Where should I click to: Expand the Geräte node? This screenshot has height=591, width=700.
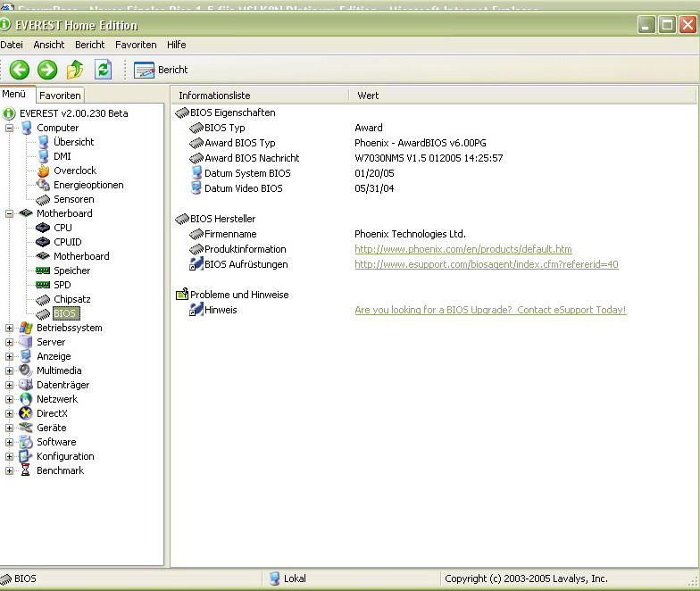(9, 429)
